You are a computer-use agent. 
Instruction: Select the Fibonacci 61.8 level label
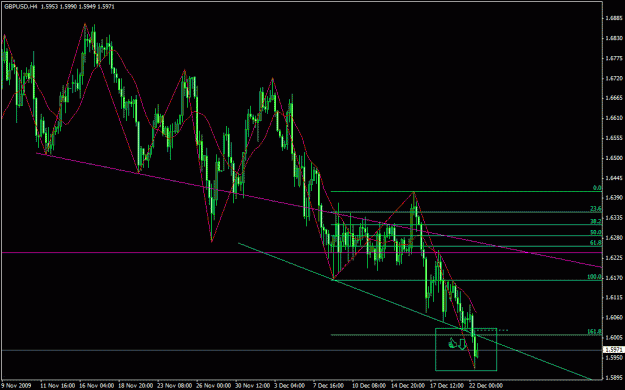point(596,242)
